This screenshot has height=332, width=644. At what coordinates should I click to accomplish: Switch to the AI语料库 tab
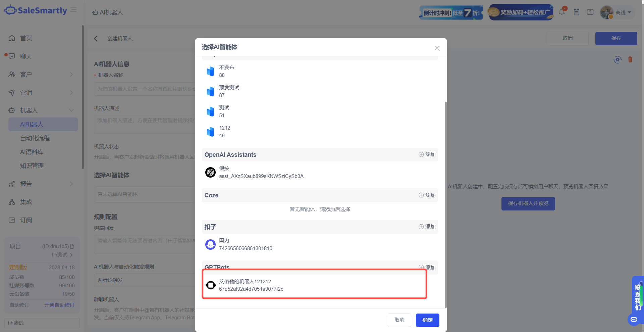click(x=32, y=152)
